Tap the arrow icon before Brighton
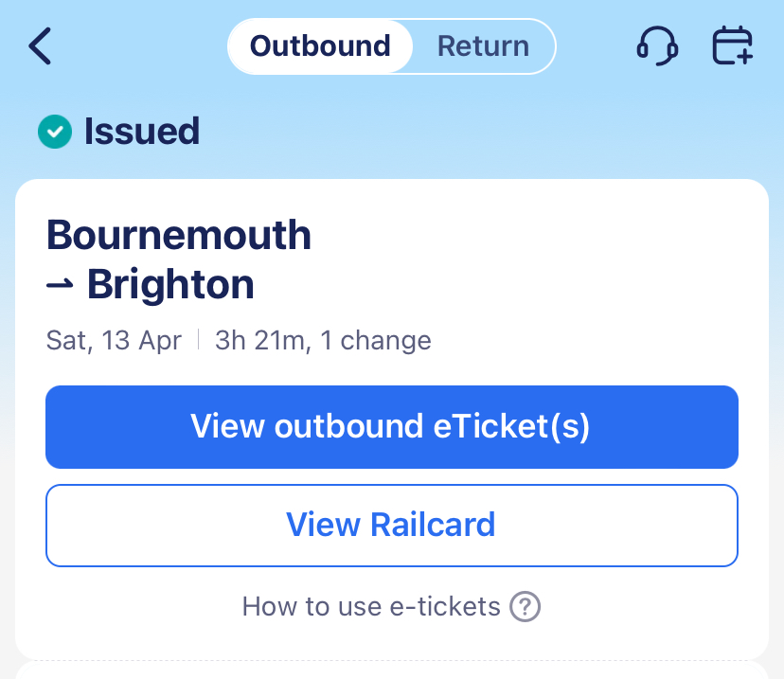The image size is (784, 679). click(61, 285)
